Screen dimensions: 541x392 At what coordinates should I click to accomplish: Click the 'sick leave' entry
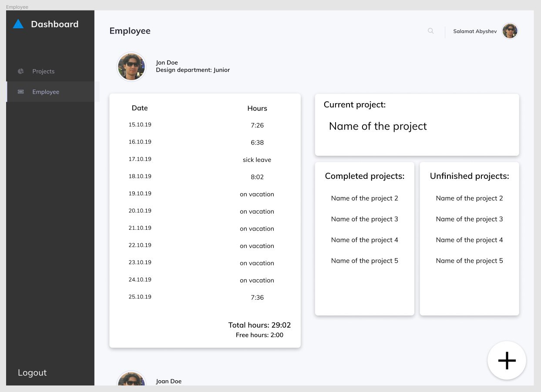tap(257, 160)
